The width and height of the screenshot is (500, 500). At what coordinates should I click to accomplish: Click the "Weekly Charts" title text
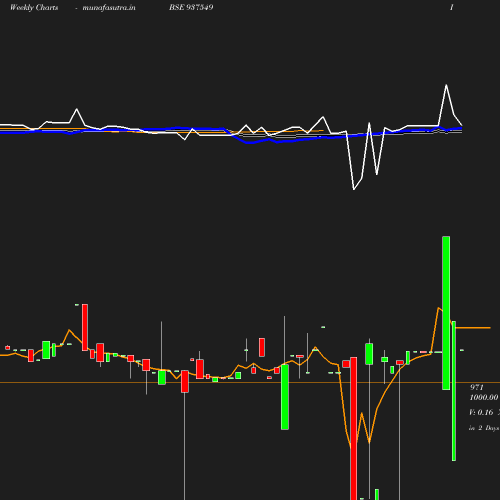(x=34, y=7)
